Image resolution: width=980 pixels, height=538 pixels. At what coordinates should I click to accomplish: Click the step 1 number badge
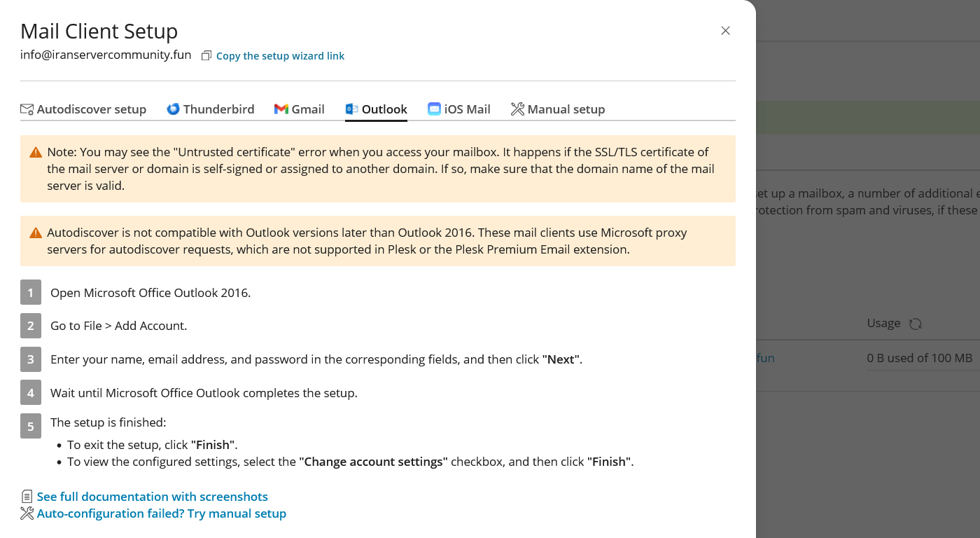30,292
